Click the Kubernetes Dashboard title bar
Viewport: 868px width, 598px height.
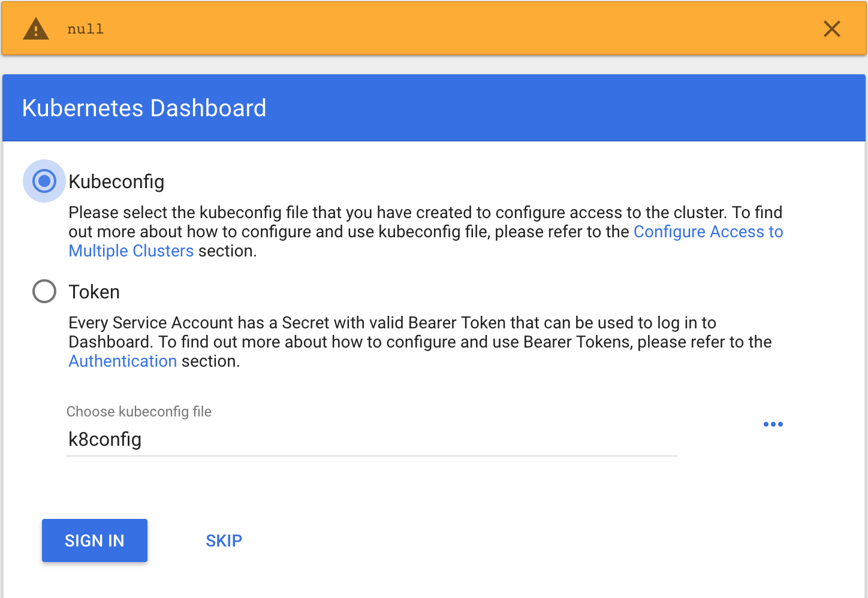pyautogui.click(x=144, y=108)
